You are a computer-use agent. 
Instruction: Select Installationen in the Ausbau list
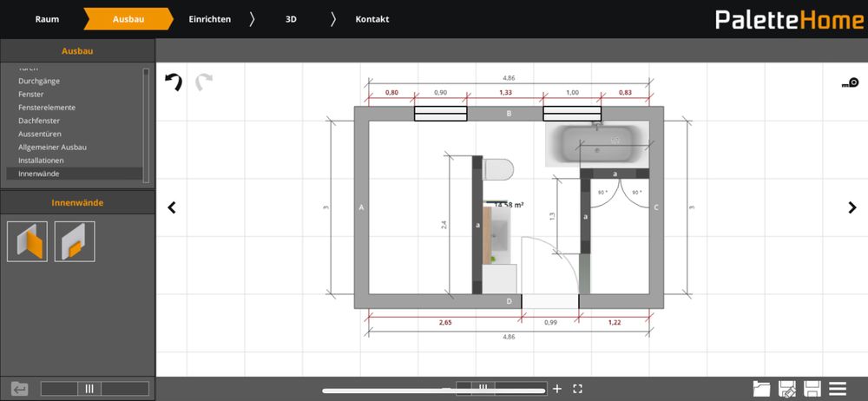click(x=41, y=161)
